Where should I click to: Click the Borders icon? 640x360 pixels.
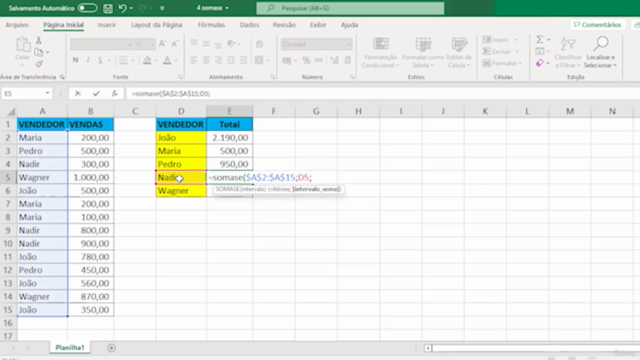click(123, 60)
